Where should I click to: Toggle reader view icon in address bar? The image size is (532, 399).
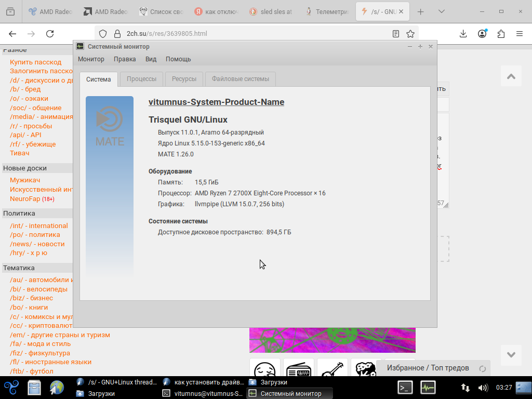(x=395, y=34)
